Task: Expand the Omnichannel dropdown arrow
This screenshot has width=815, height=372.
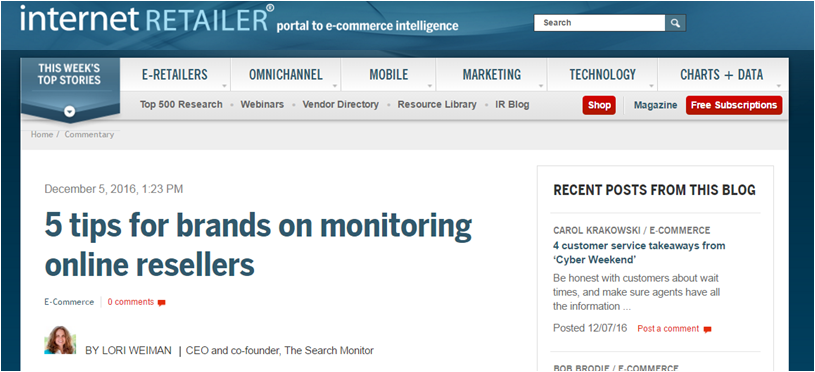Action: [x=335, y=86]
